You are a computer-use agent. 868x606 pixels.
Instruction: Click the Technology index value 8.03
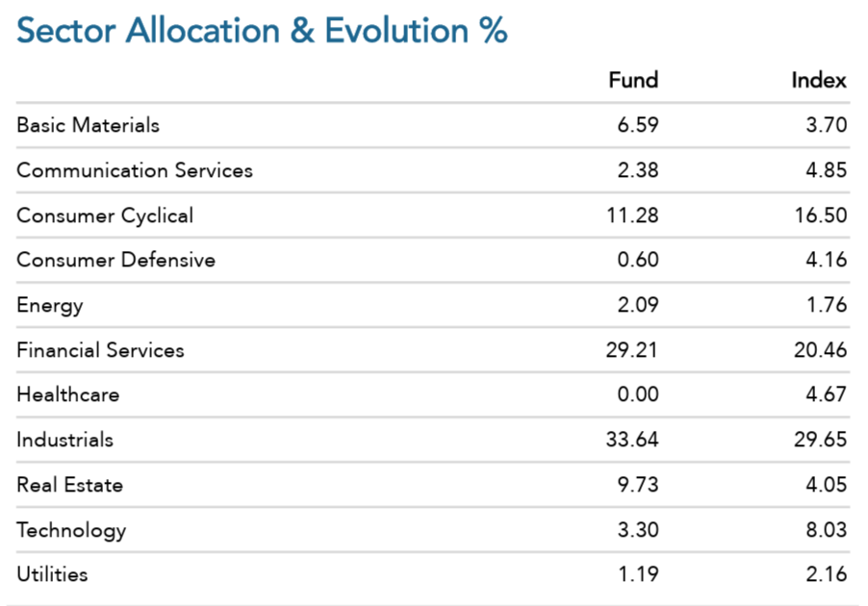coord(826,530)
